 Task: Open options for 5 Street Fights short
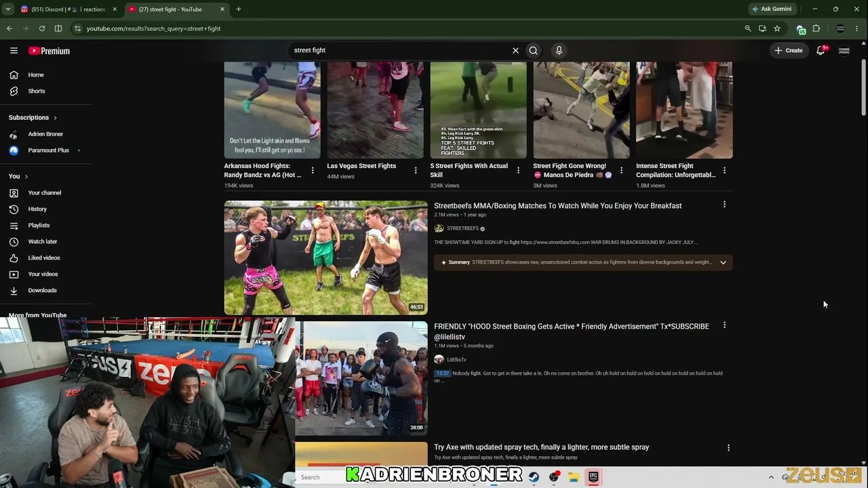(x=519, y=170)
